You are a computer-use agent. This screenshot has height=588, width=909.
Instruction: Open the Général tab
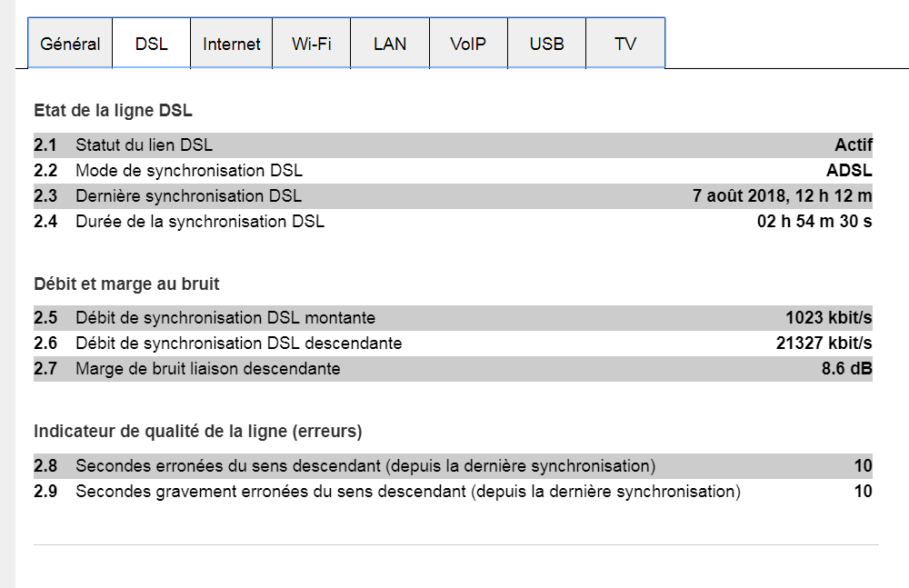(70, 44)
